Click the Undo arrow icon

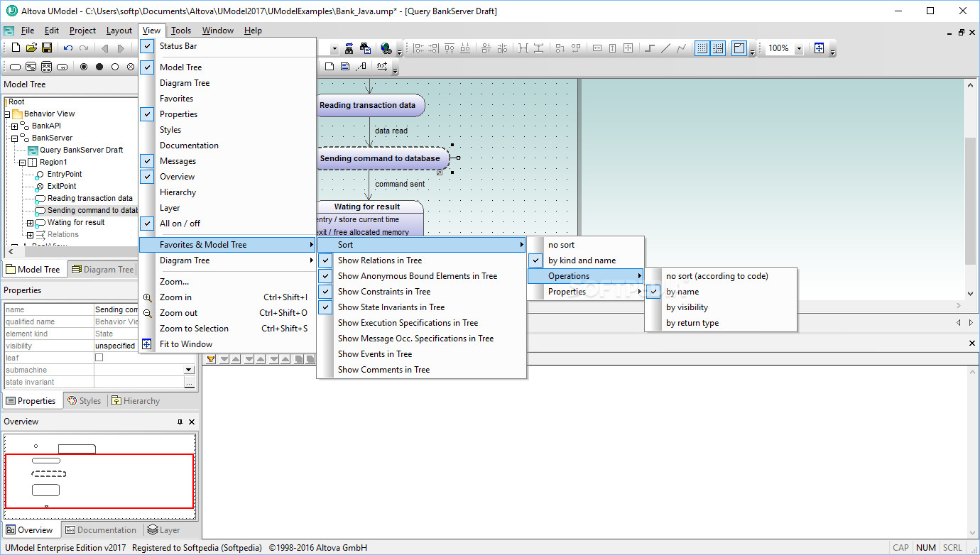click(x=68, y=48)
